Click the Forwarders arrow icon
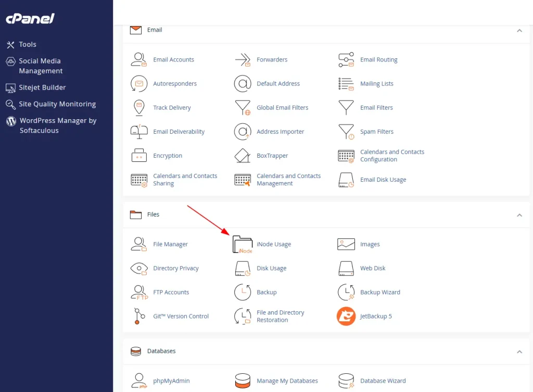 tap(243, 59)
